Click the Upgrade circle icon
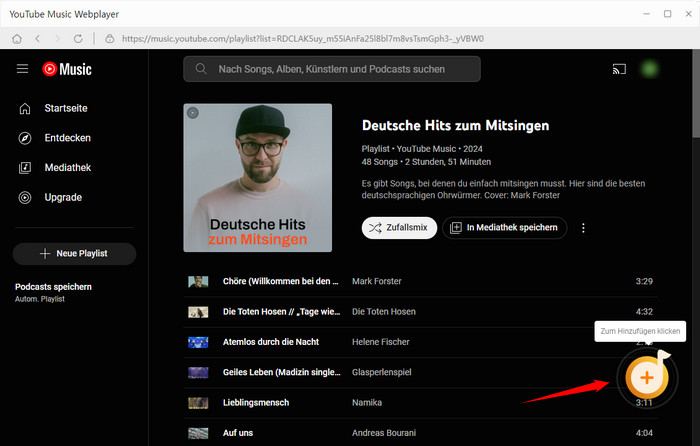This screenshot has height=446, width=700. [x=25, y=197]
